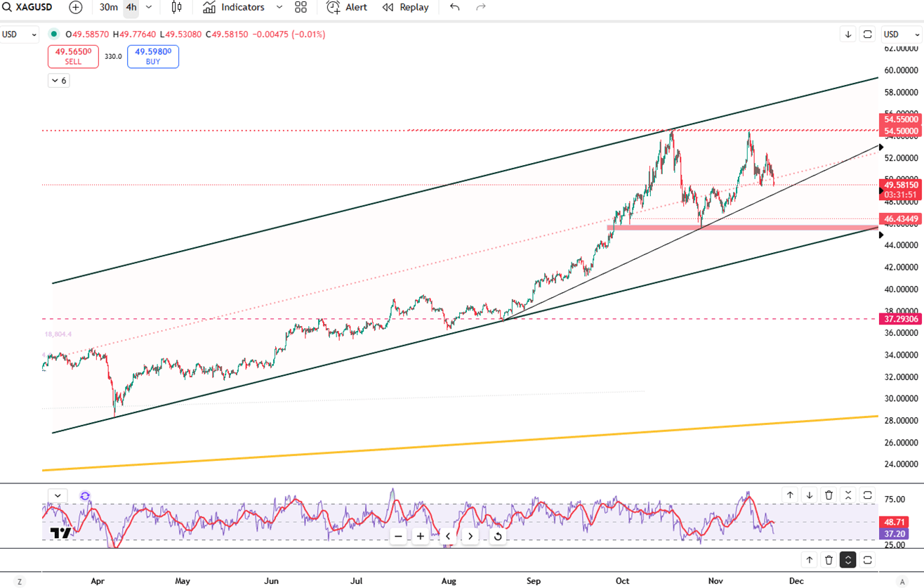Image resolution: width=924 pixels, height=588 pixels.
Task: Click the candlestick chart style icon
Action: (176, 7)
